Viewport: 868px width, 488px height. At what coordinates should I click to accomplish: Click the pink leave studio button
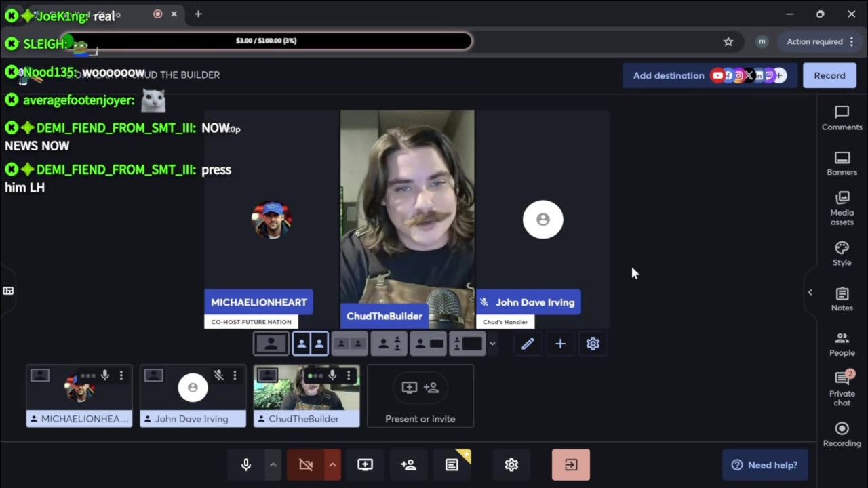[571, 465]
